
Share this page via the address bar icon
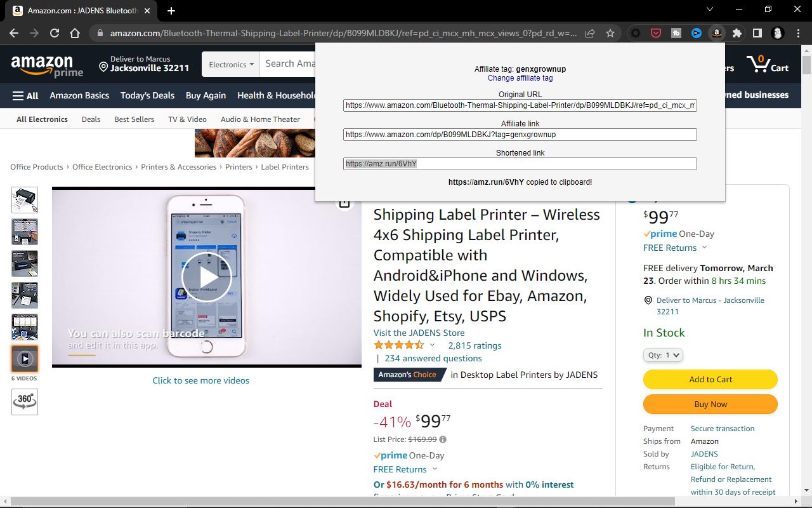(590, 33)
